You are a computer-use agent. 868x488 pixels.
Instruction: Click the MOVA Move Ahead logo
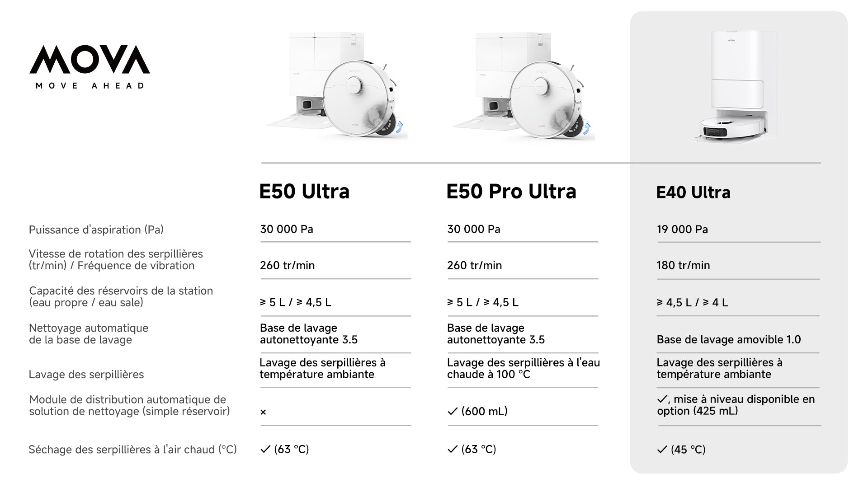coord(90,67)
